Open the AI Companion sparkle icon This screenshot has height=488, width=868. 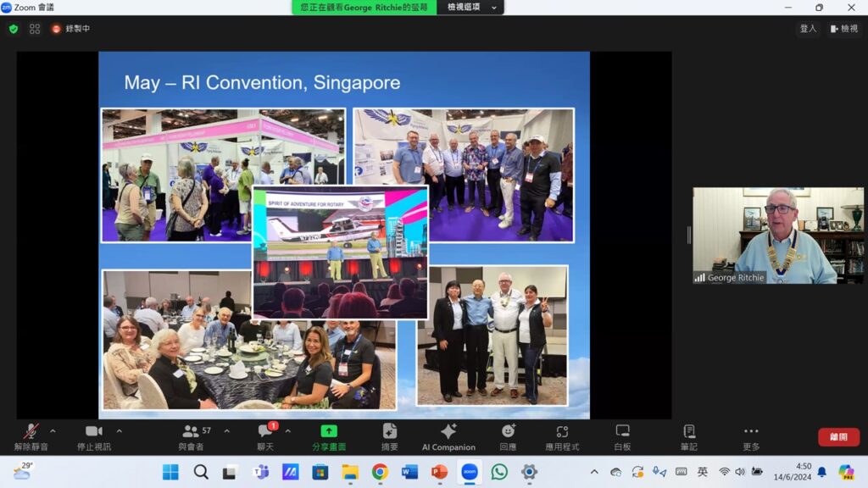coord(448,431)
